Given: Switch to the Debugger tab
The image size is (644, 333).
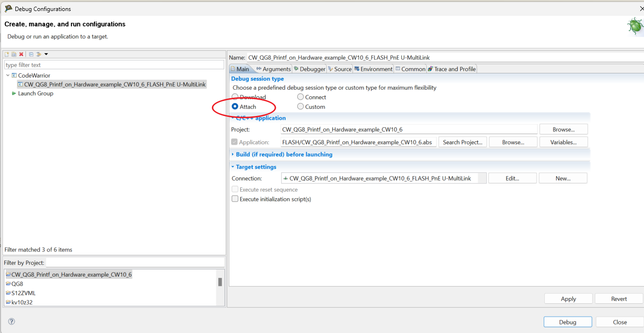Looking at the screenshot, I should click(x=310, y=69).
